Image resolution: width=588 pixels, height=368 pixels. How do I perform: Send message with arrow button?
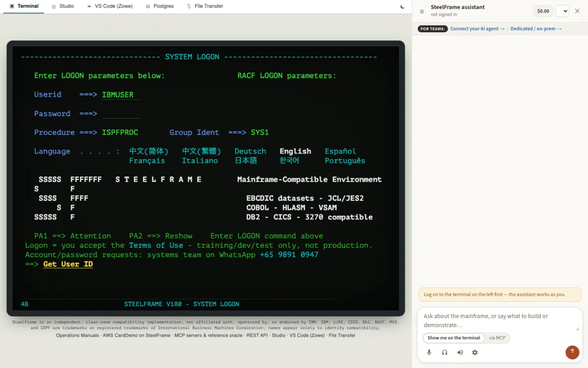coord(572,352)
